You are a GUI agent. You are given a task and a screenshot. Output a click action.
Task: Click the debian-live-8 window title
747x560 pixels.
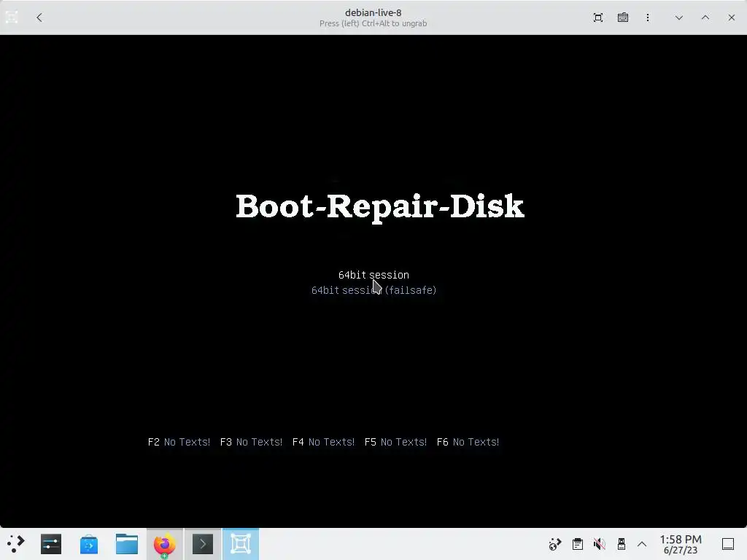(373, 13)
